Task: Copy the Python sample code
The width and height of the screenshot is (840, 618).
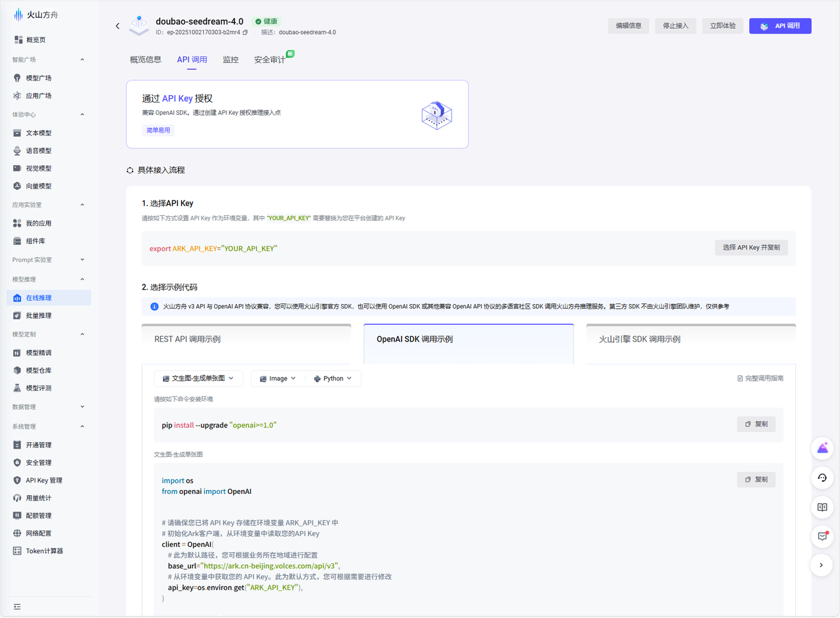Action: click(756, 480)
